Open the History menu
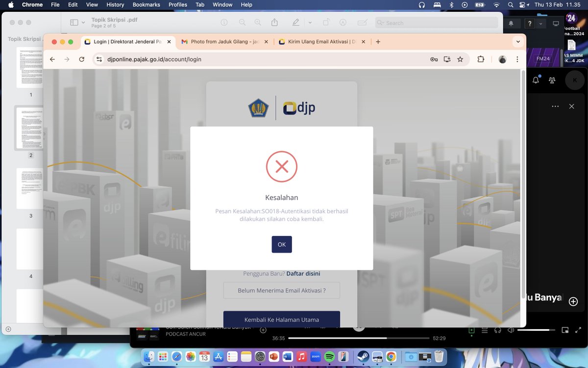This screenshot has width=588, height=368. click(x=115, y=4)
